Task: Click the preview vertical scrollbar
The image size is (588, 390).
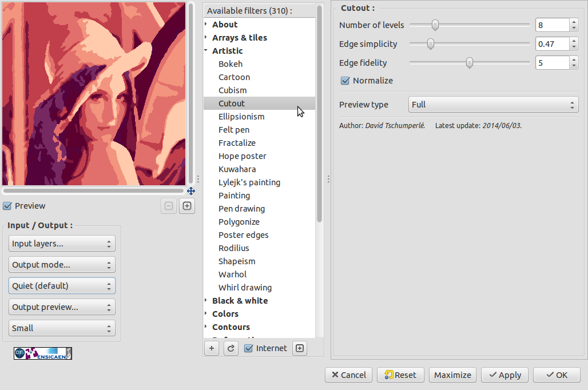Action: [191, 93]
